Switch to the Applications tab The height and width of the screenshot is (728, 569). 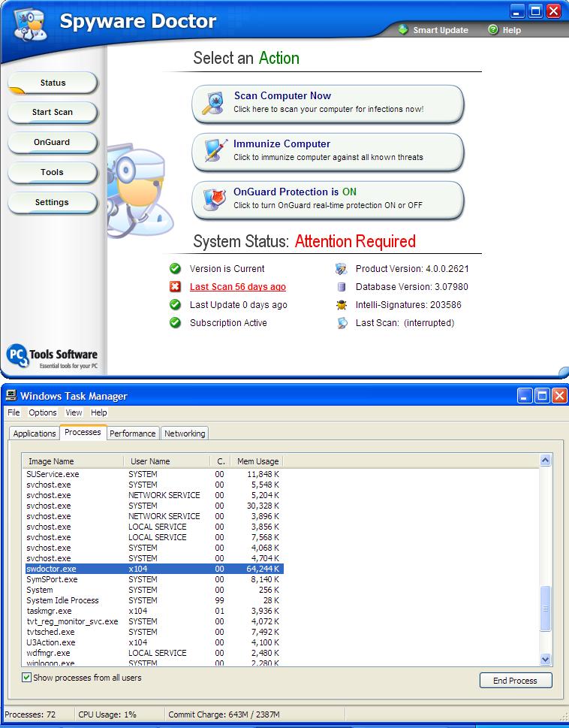click(35, 433)
